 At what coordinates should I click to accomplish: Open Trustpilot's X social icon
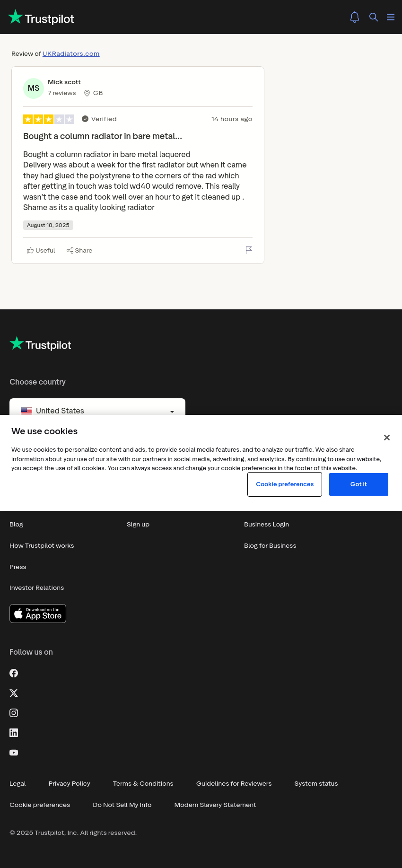coord(14,693)
